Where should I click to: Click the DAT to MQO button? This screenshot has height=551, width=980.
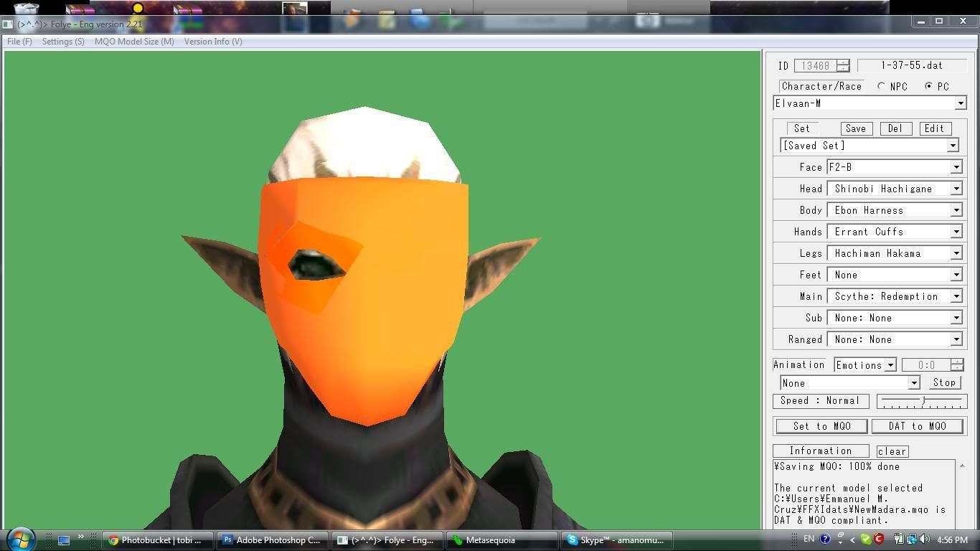coord(917,426)
